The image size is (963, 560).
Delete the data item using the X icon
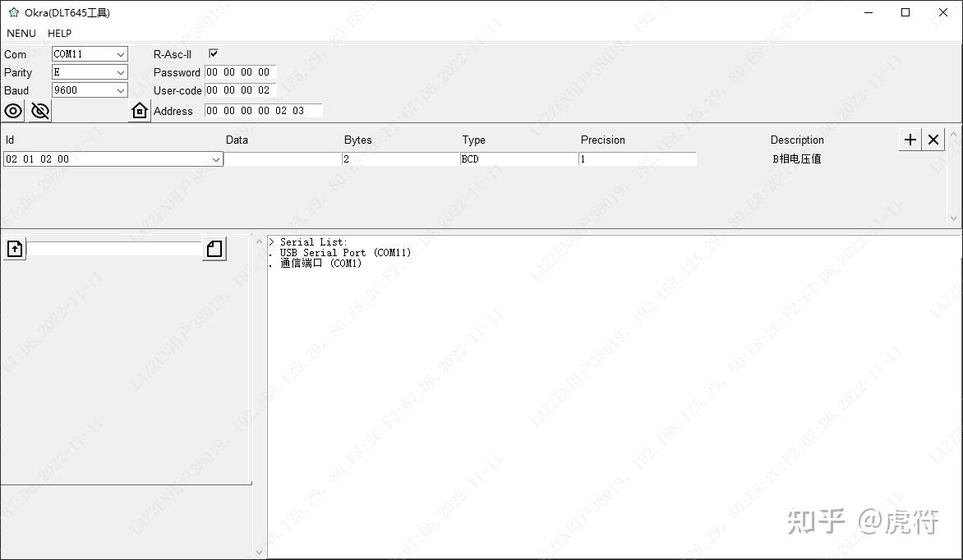click(933, 140)
